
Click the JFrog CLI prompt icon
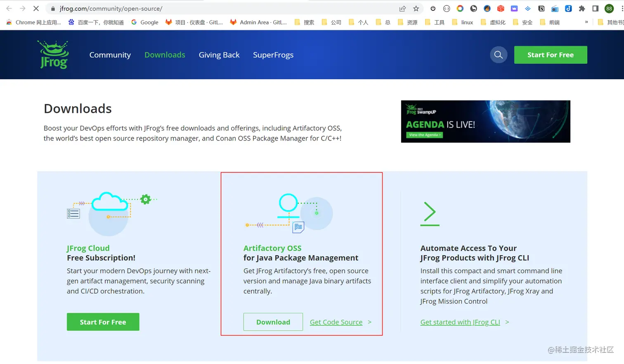430,214
